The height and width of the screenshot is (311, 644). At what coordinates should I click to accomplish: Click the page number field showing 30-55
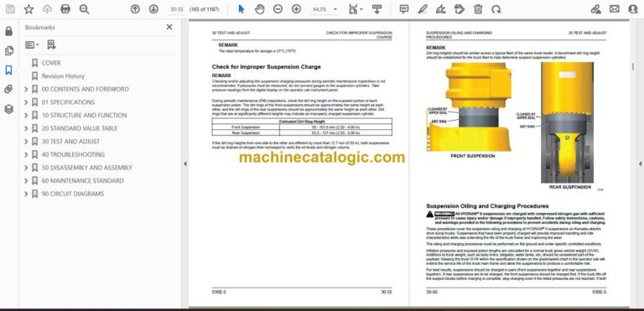pyautogui.click(x=177, y=9)
